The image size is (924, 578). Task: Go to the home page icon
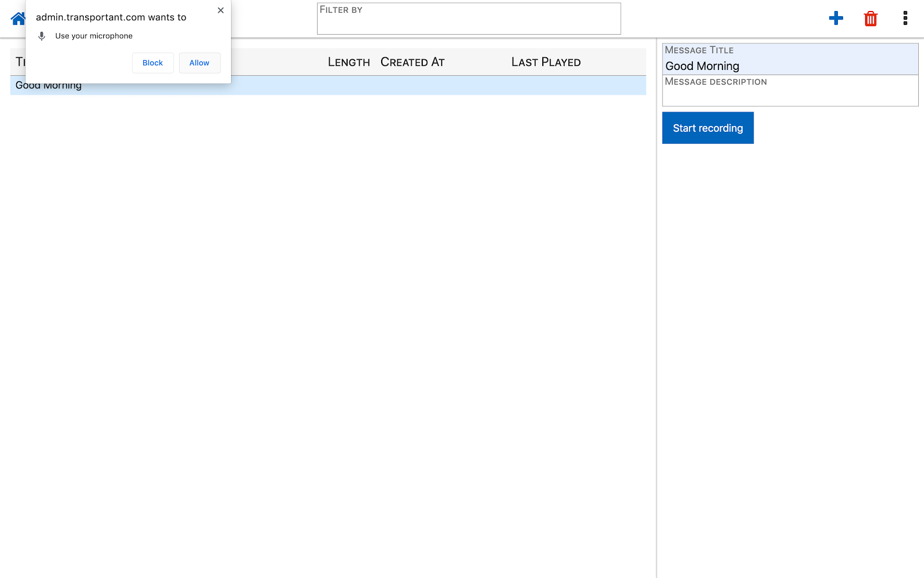coord(17,18)
